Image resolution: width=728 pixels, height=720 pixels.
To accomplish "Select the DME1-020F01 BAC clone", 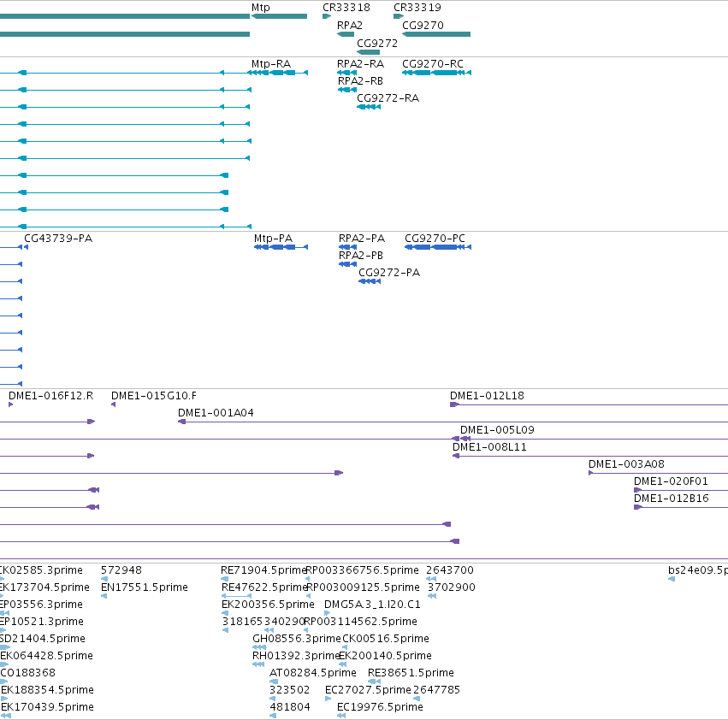I will point(681,490).
